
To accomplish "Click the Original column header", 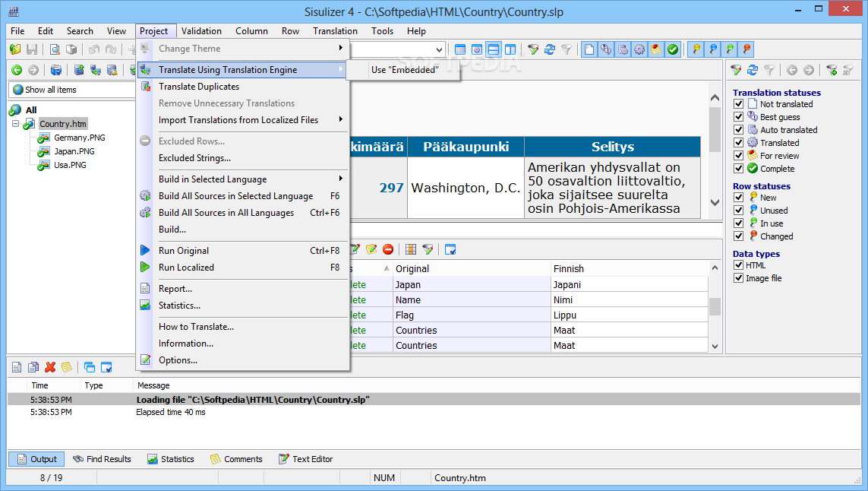I will tap(471, 268).
